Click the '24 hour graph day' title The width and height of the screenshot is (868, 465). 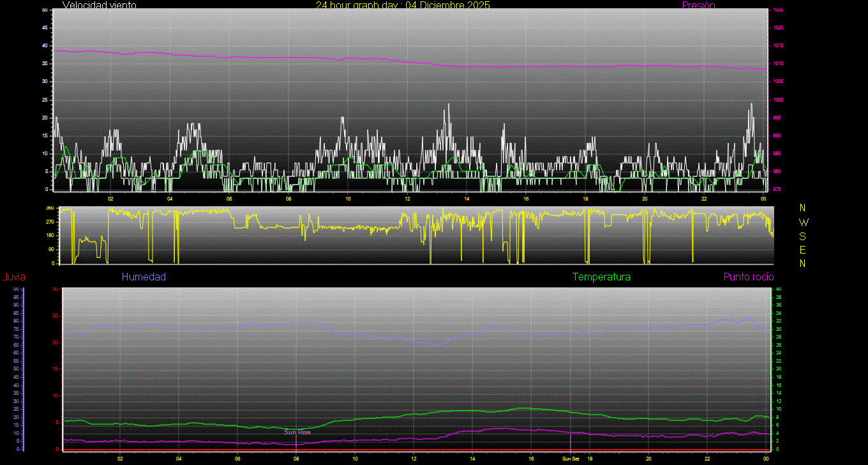pyautogui.click(x=403, y=5)
